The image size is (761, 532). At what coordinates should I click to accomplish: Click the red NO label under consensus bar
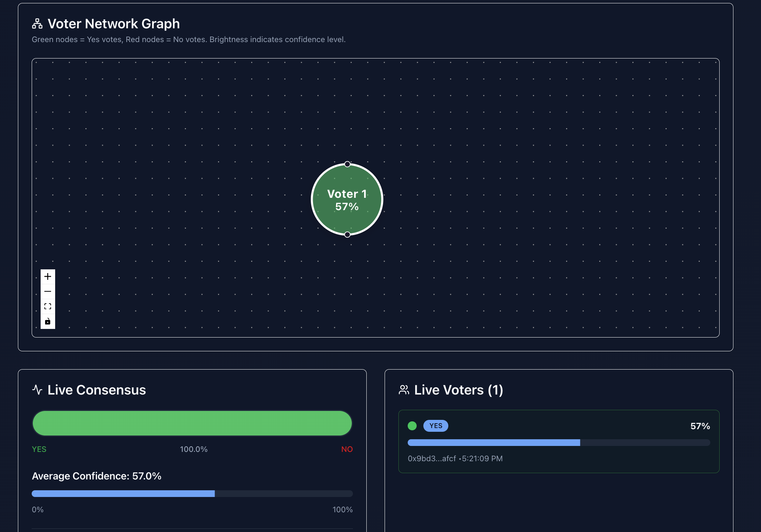[347, 449]
